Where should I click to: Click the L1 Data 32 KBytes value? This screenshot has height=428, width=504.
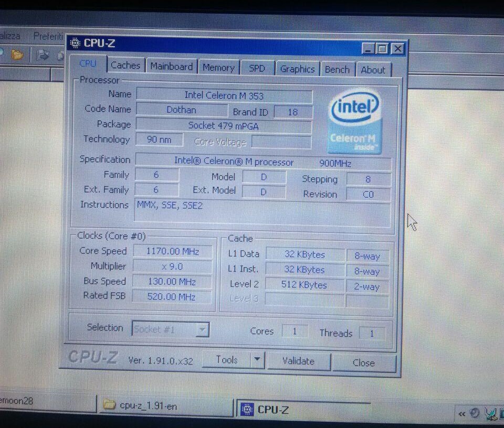[x=304, y=254]
